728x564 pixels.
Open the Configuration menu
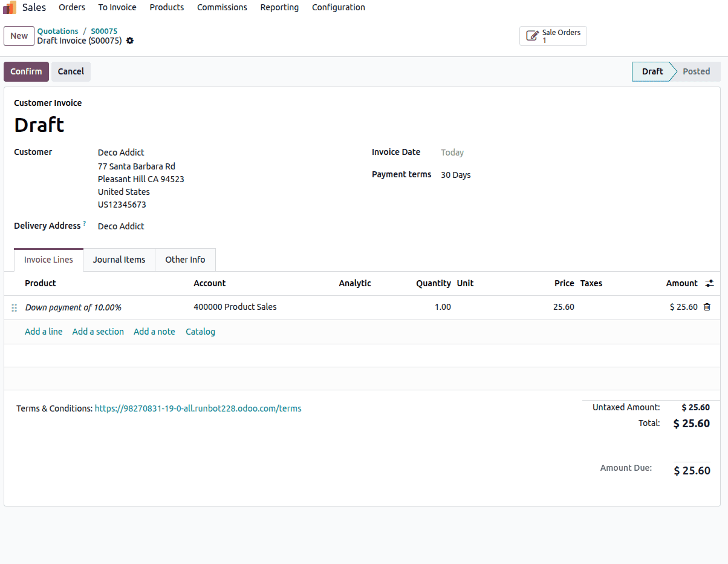pyautogui.click(x=338, y=7)
